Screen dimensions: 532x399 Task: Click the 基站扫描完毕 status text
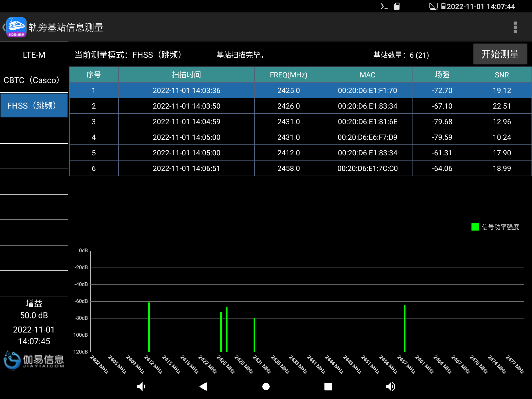click(x=240, y=55)
